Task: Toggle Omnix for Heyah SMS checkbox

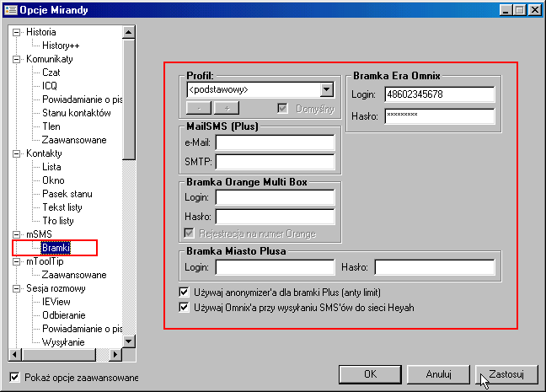Action: pyautogui.click(x=185, y=307)
